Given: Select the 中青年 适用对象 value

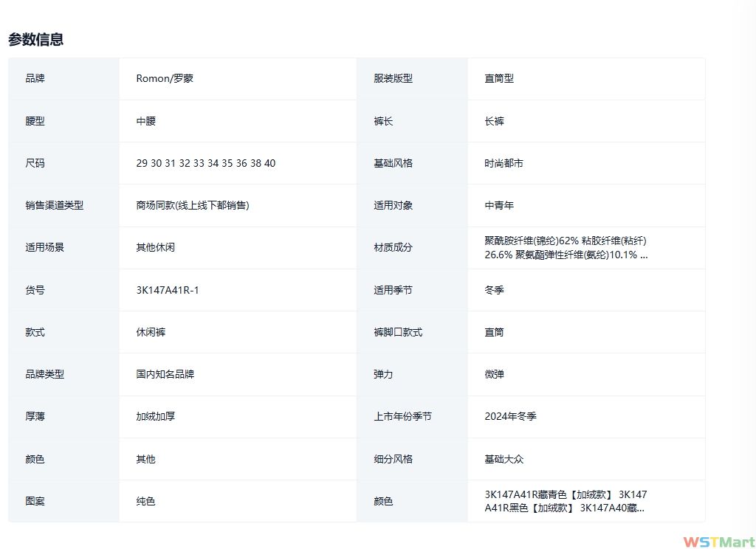Looking at the screenshot, I should pyautogui.click(x=499, y=205).
